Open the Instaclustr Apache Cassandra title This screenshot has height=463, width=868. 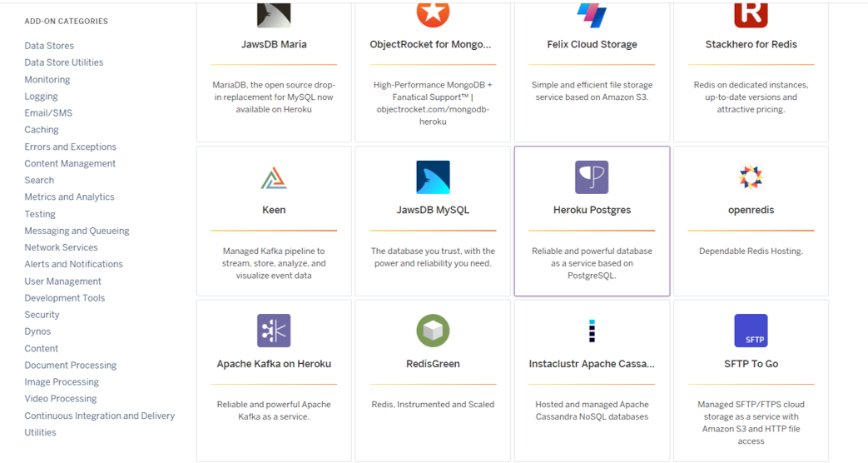click(592, 364)
